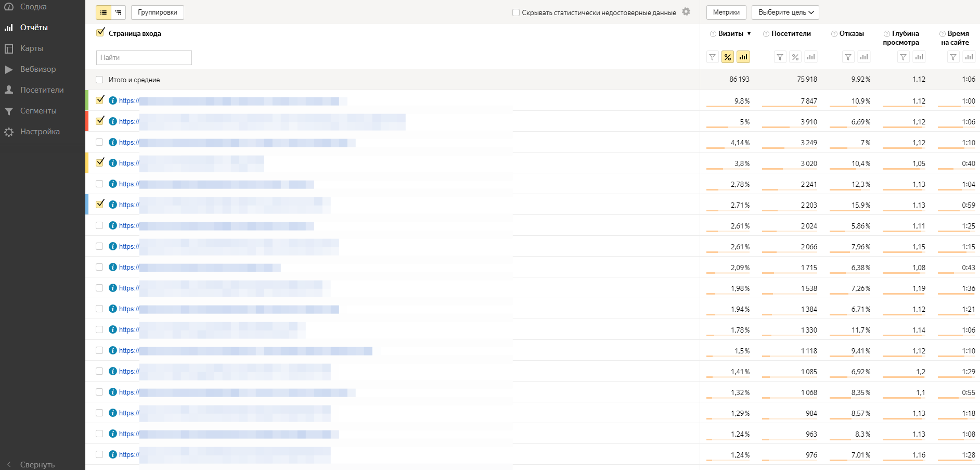Open the Выберите цель dropdown

click(785, 12)
